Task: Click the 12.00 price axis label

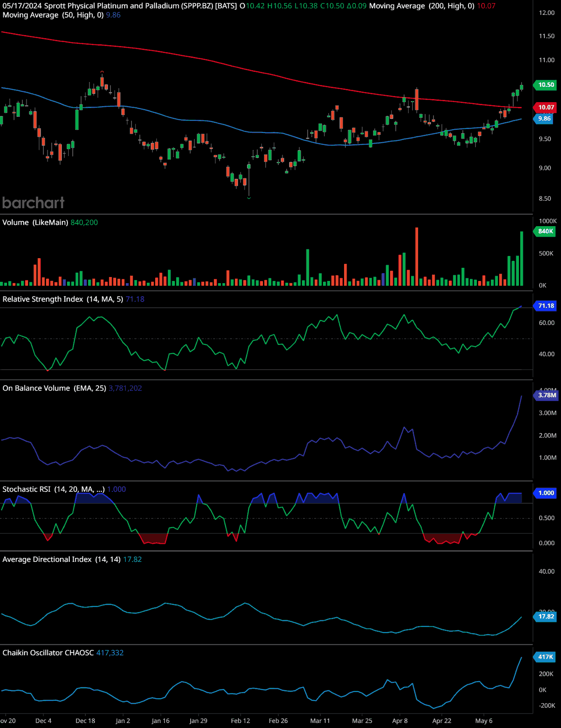Action: click(x=547, y=13)
